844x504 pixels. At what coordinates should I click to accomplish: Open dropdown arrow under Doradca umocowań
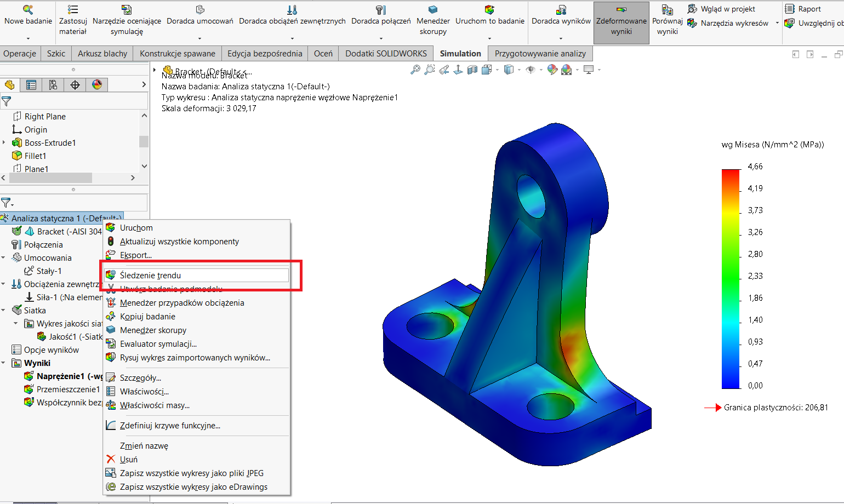200,38
